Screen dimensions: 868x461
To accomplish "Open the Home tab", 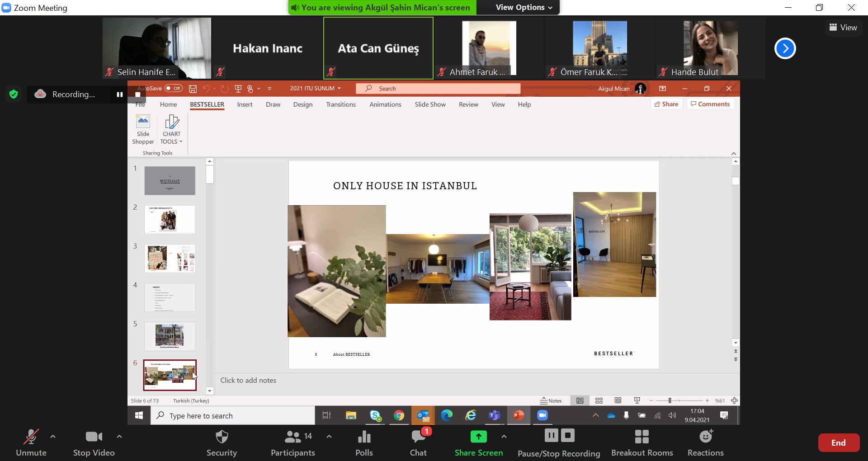I will coord(169,104).
